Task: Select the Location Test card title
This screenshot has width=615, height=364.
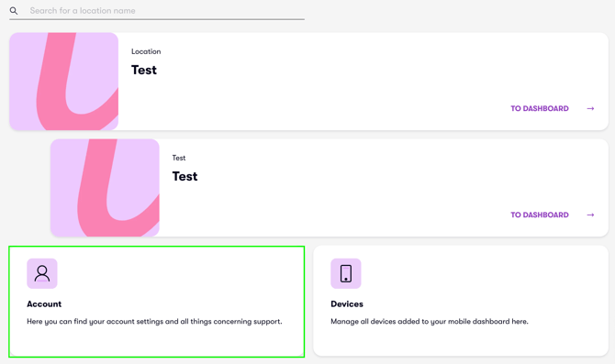Action: pyautogui.click(x=144, y=70)
